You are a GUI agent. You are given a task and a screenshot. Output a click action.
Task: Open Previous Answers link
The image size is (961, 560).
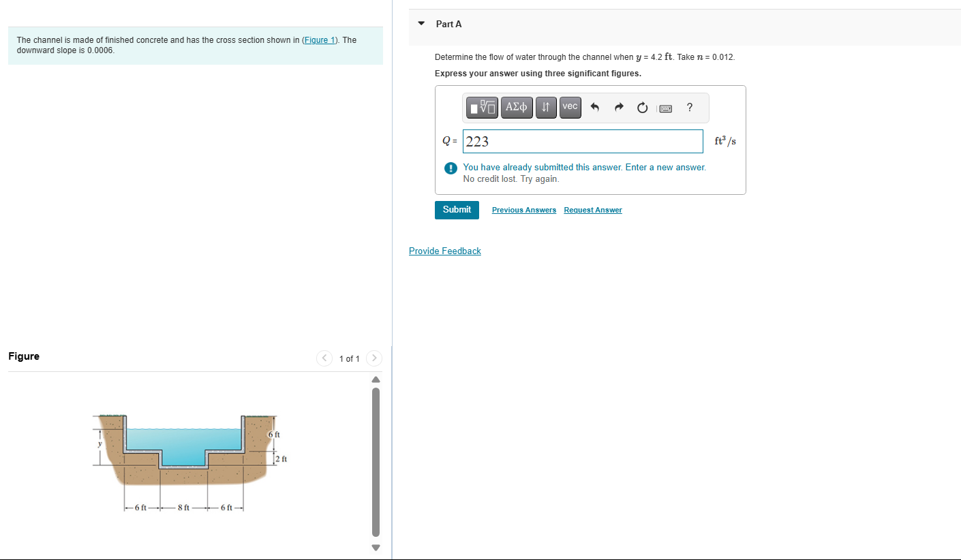524,210
